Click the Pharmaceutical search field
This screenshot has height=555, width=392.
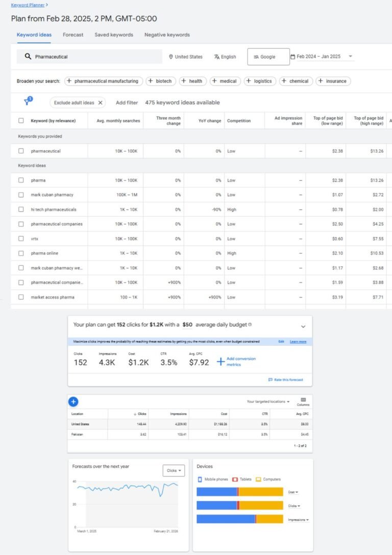(89, 57)
